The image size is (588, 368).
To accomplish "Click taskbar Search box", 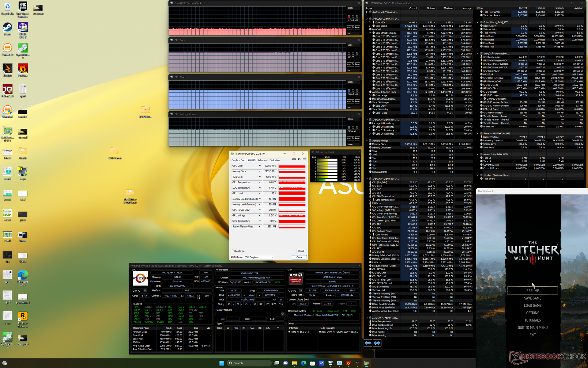I will coord(249,363).
